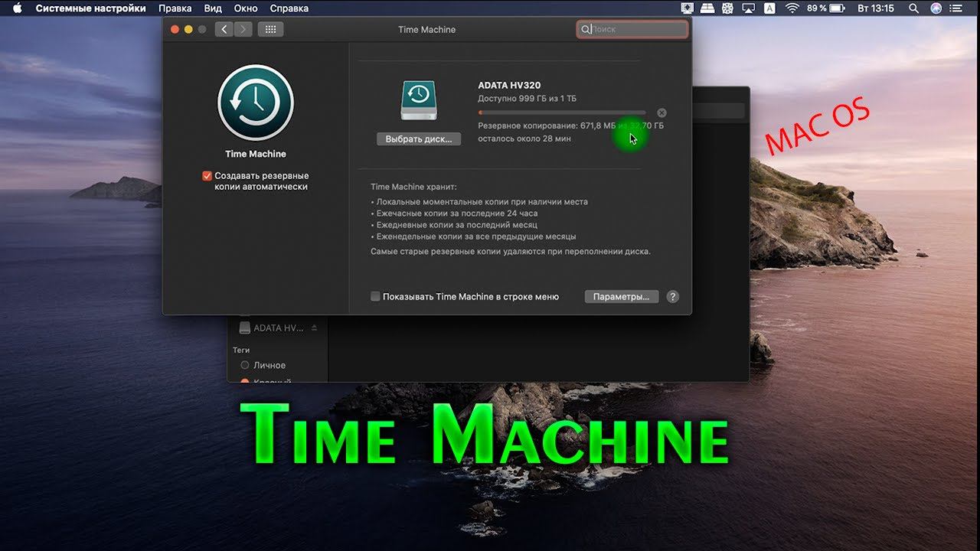Open the display menu bar icon
Screen dimensions: 980x551
coord(688,8)
